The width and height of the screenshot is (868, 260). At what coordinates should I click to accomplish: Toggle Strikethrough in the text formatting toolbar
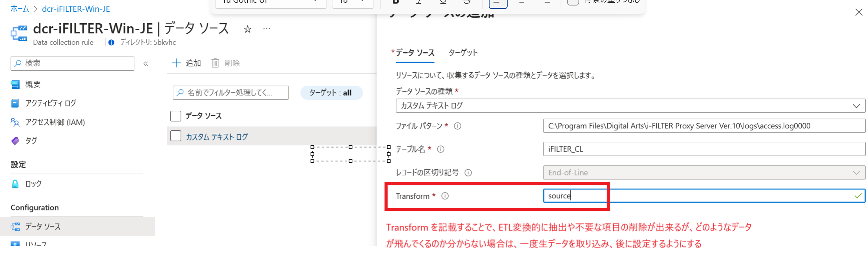(x=466, y=2)
